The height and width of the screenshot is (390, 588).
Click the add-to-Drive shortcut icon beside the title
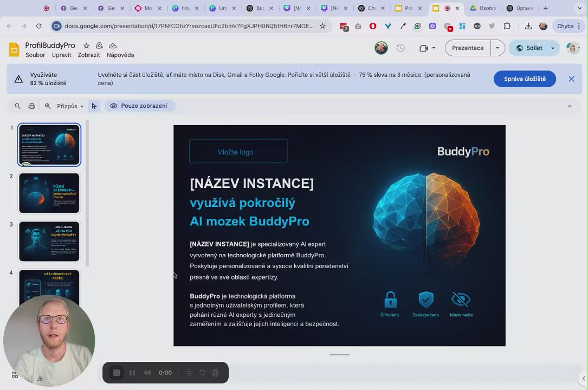coord(99,45)
